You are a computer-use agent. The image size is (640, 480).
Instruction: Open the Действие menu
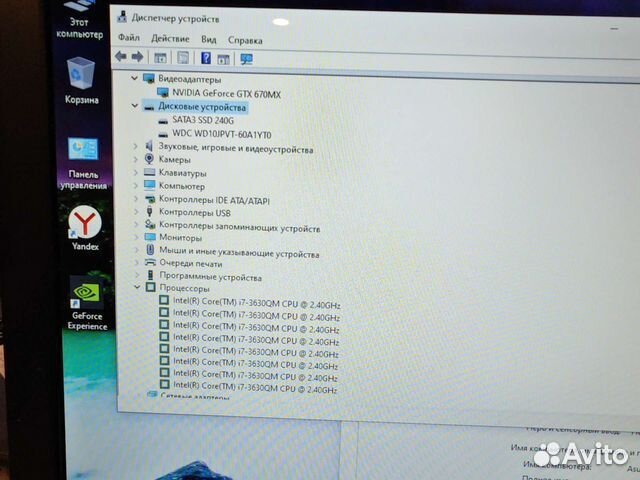[x=170, y=39]
